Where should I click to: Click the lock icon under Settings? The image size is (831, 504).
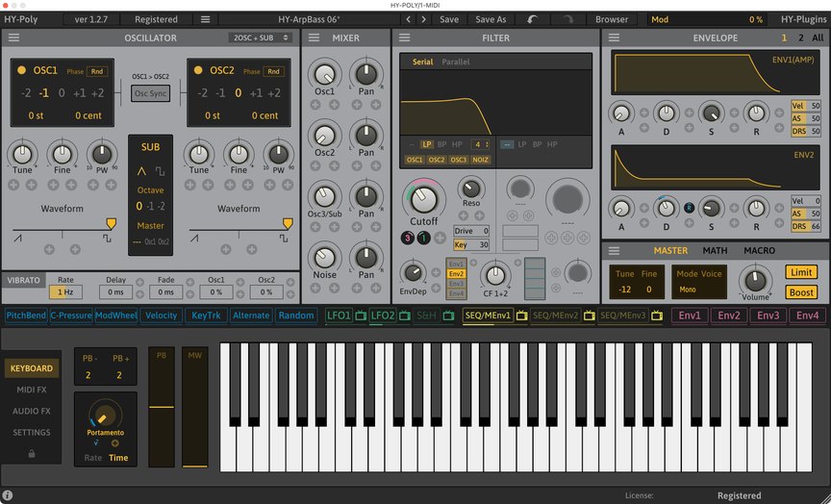point(32,453)
